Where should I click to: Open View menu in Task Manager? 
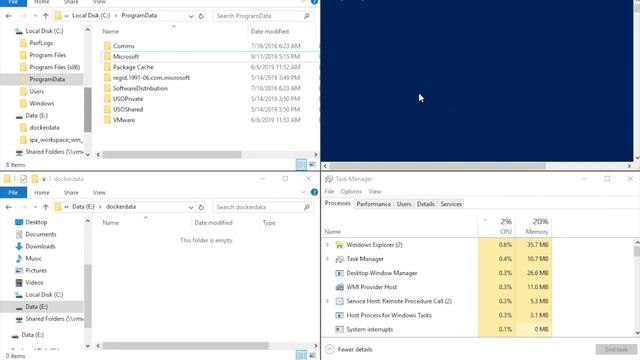pos(375,191)
